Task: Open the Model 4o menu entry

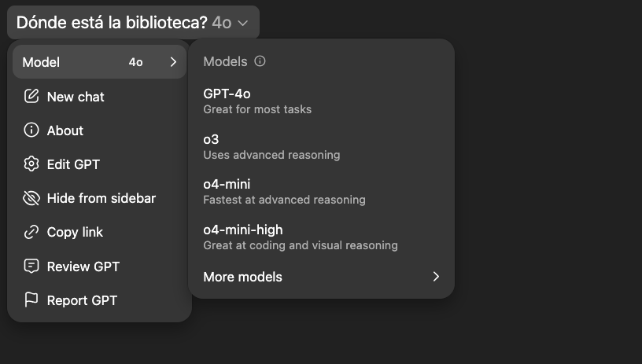Action: (x=99, y=62)
